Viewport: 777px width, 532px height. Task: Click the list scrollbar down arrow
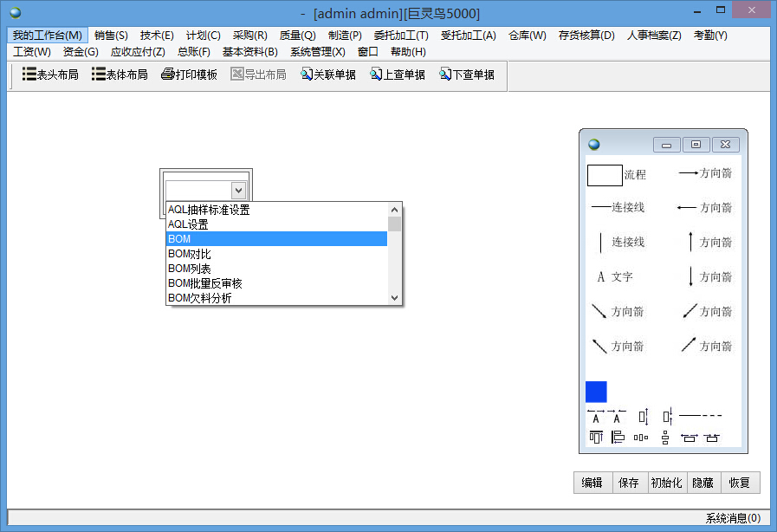point(394,297)
